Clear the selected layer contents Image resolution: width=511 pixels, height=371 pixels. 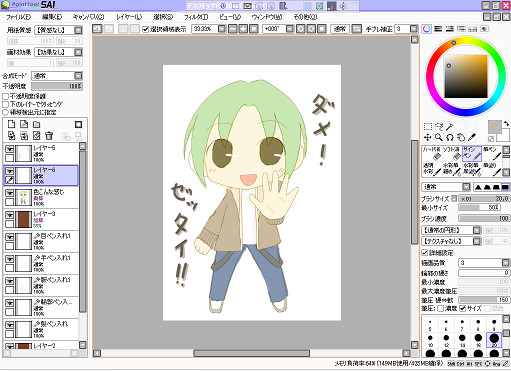[x=36, y=136]
